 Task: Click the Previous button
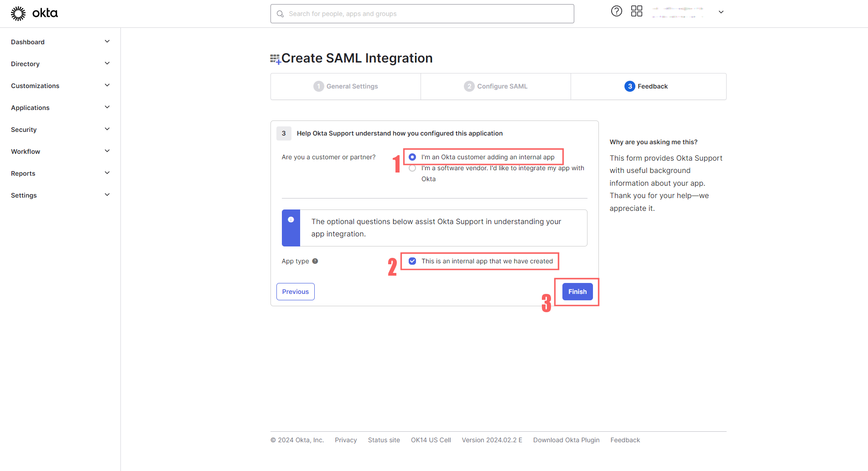296,292
